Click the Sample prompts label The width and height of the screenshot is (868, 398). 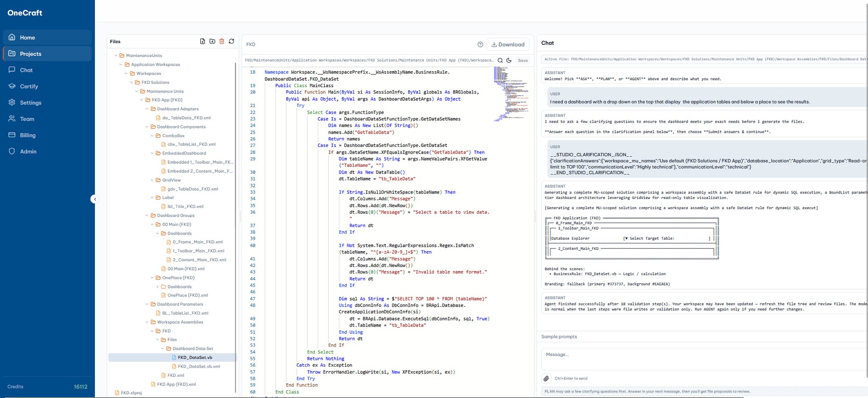pyautogui.click(x=559, y=337)
